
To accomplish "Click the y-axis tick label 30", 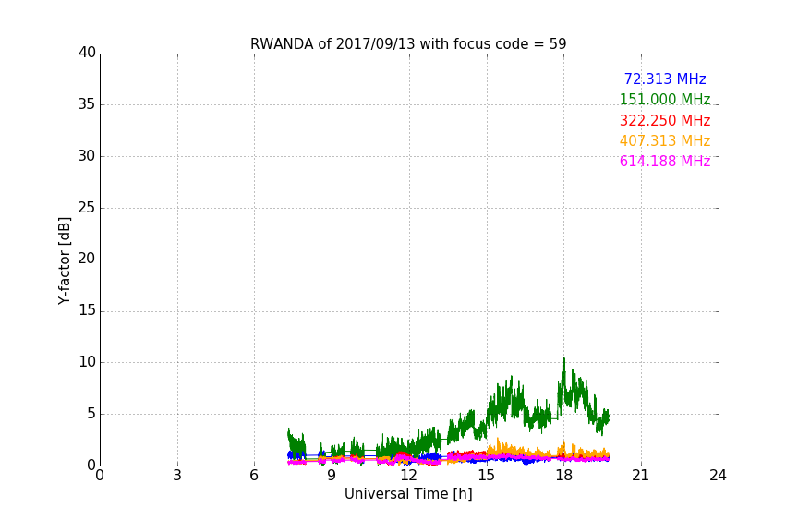I will point(87,156).
